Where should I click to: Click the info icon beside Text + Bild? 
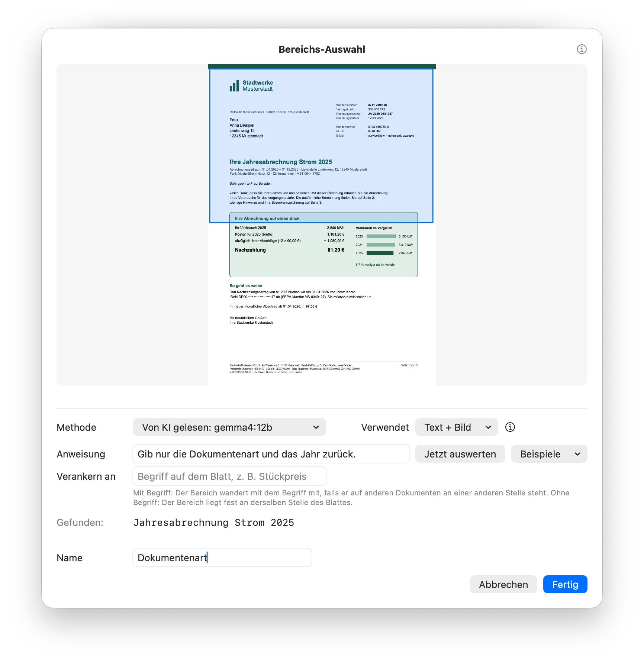click(x=510, y=427)
